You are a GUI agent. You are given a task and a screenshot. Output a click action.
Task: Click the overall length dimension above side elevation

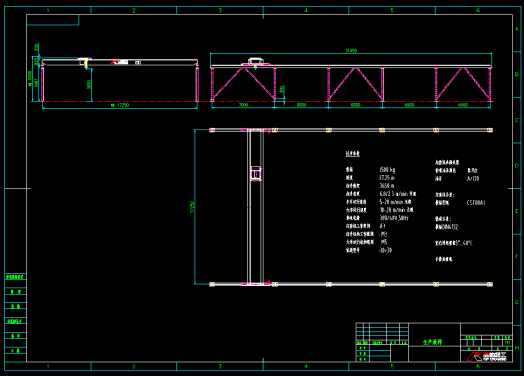(x=351, y=51)
